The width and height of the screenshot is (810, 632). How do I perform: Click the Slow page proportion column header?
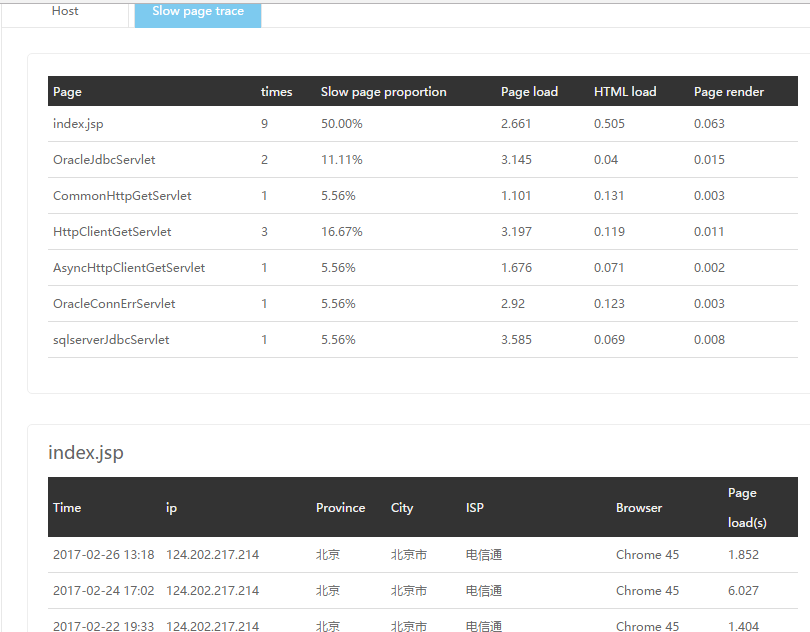(x=383, y=92)
